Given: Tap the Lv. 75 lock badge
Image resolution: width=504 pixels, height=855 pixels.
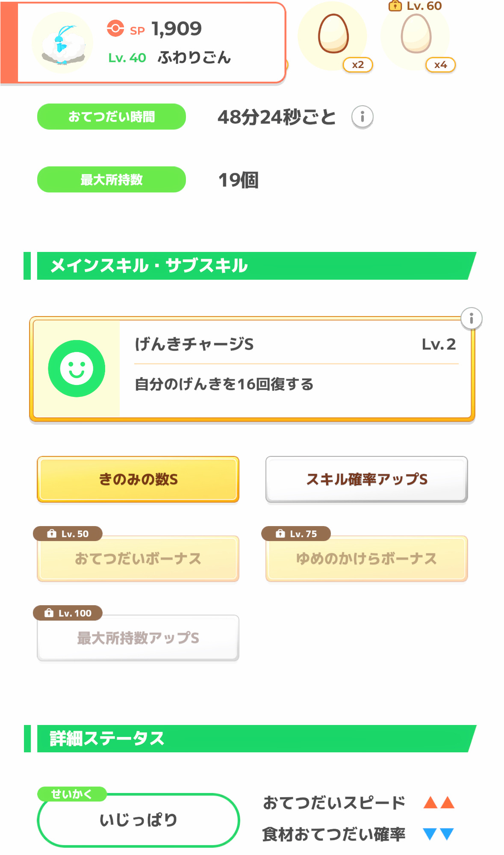Looking at the screenshot, I should (x=296, y=534).
